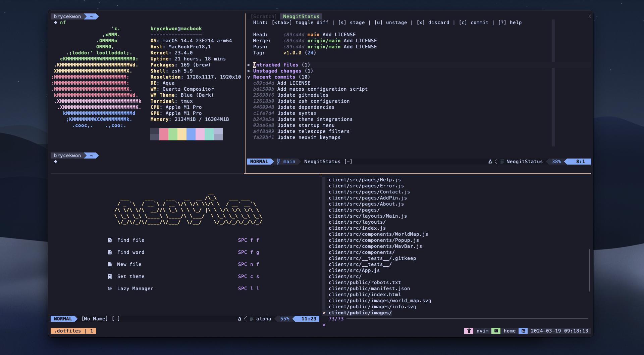Screen dimensions: 644x355
Task: Click the Lazy Manager icon
Action: click(x=110, y=289)
